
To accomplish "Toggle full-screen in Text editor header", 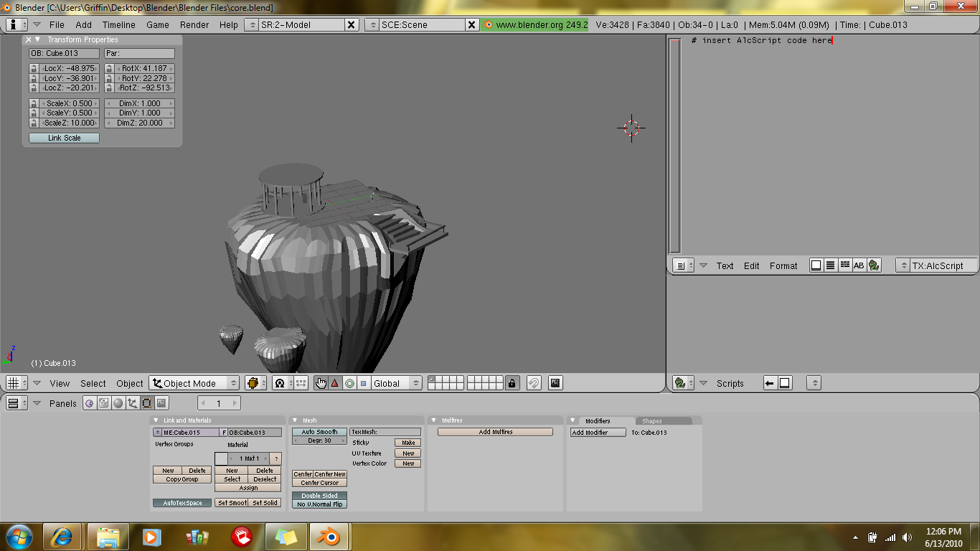I will click(x=816, y=265).
